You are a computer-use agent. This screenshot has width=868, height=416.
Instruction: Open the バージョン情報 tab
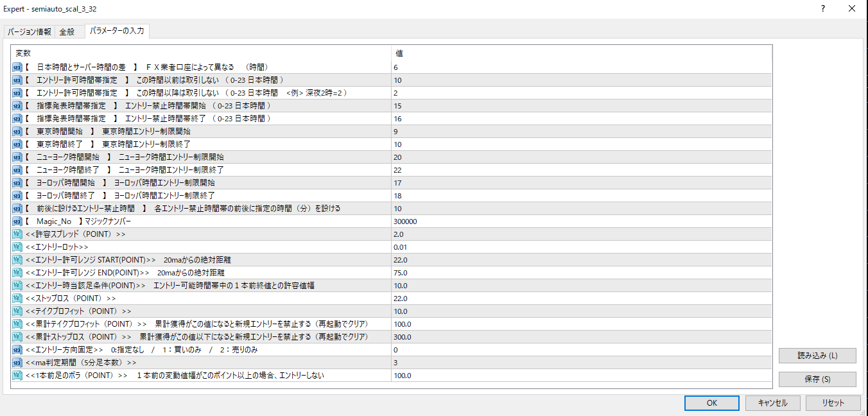tap(29, 32)
